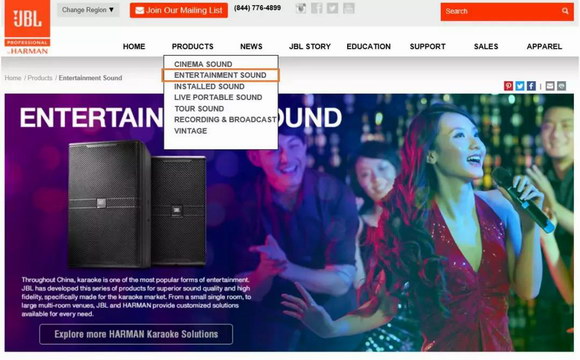The height and width of the screenshot is (360, 580).
Task: Email this page using envelope icon
Action: tap(550, 86)
